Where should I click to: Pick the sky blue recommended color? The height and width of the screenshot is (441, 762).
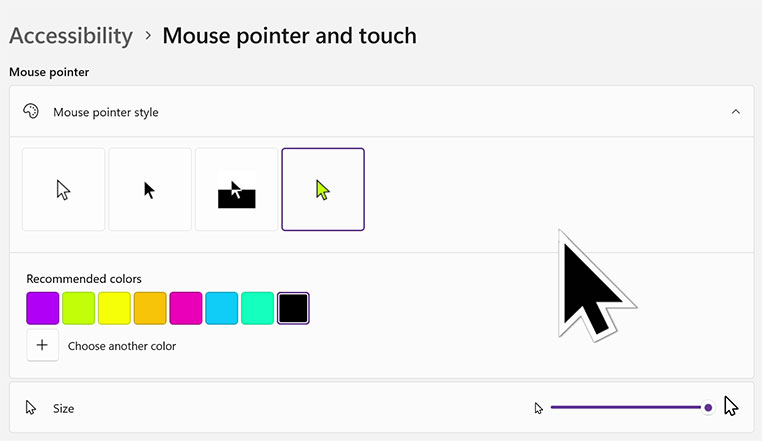pyautogui.click(x=222, y=308)
